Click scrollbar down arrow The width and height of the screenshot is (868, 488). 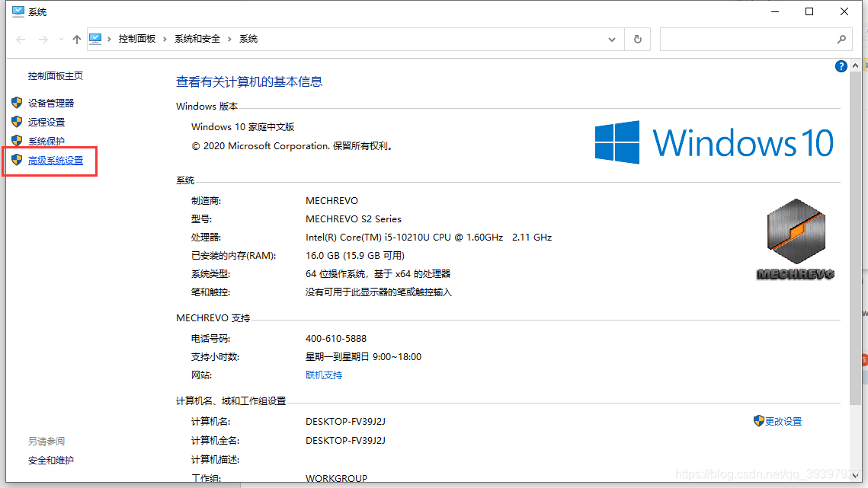tap(855, 475)
